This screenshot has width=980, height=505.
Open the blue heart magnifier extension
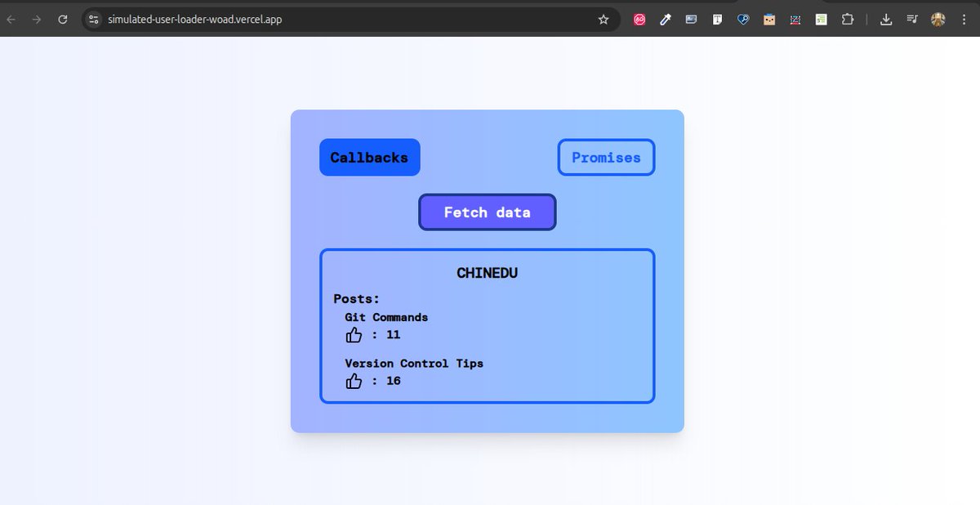[x=743, y=20]
